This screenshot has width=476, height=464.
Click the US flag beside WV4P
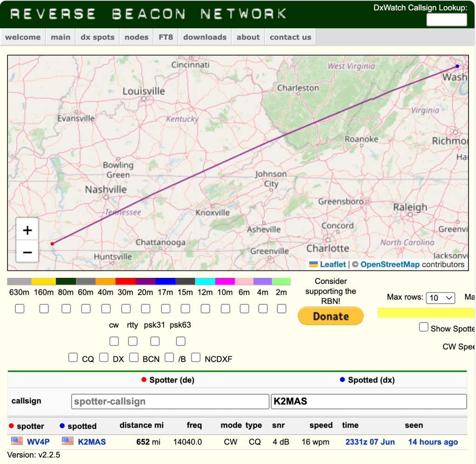17,441
